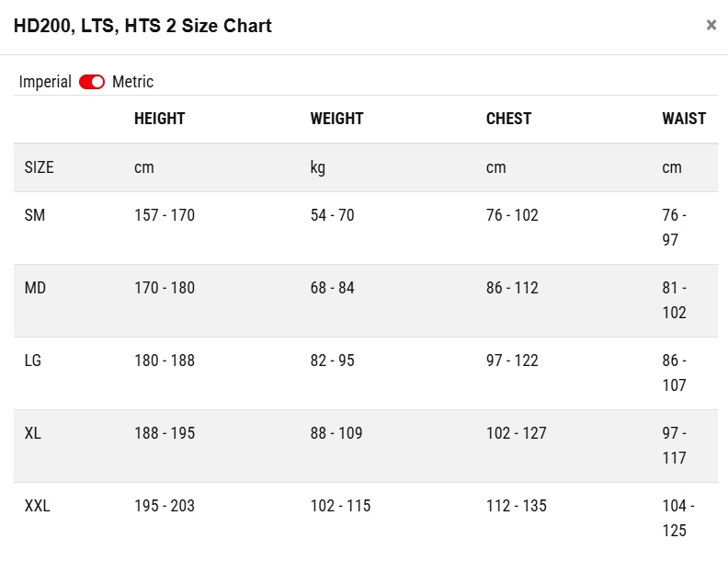Click the 88 - 109 weight cell

pos(336,433)
